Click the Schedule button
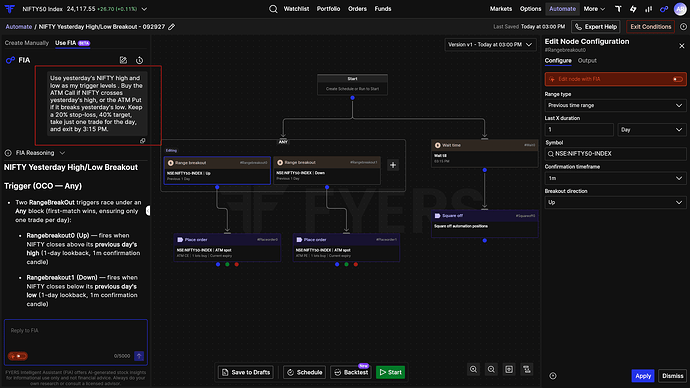The image size is (690, 388). click(x=305, y=372)
